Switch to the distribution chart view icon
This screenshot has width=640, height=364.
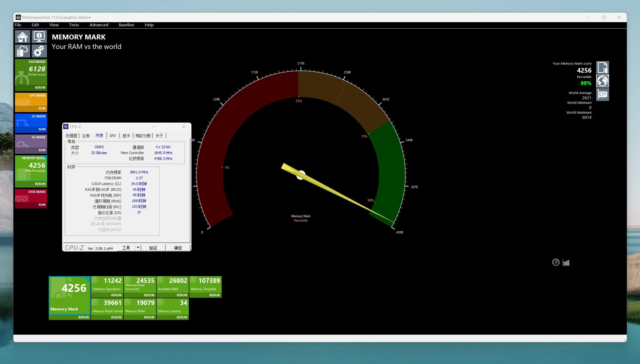point(566,262)
